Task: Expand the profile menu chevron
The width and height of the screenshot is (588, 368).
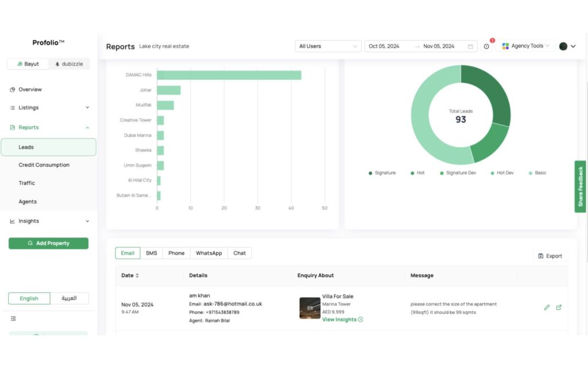Action: tap(573, 46)
